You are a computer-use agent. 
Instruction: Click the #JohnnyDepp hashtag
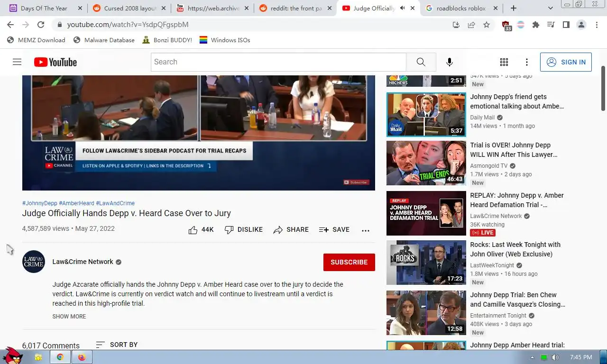point(40,203)
